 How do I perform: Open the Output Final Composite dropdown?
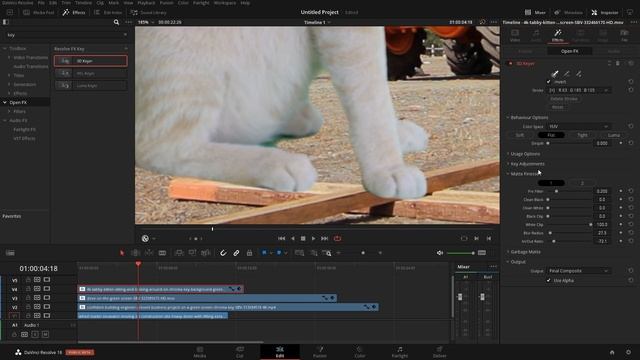coord(578,271)
